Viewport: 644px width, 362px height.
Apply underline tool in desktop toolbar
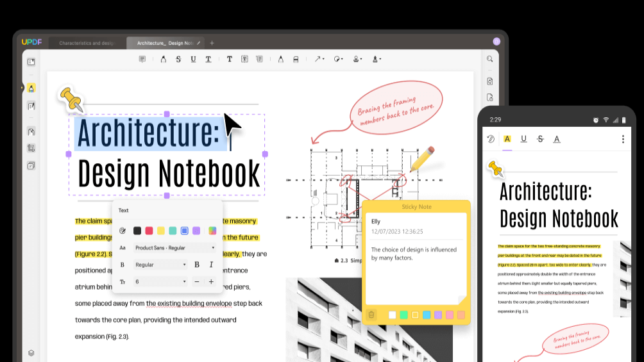193,59
